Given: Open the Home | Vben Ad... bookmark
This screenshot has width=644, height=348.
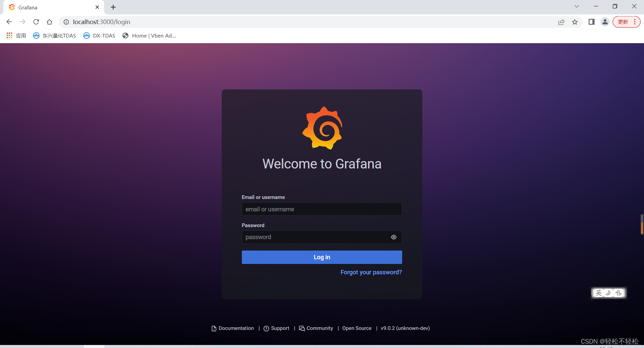Looking at the screenshot, I should click(x=149, y=36).
